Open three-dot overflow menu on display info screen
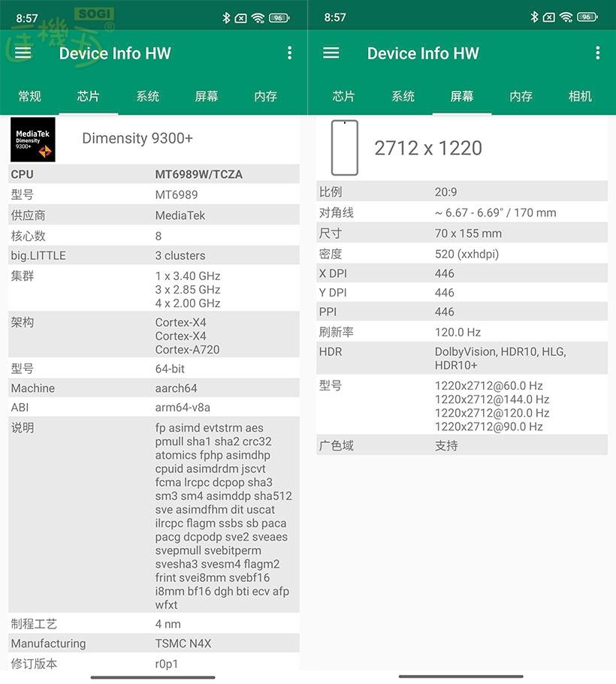Screen dimensions: 616x684 597,53
